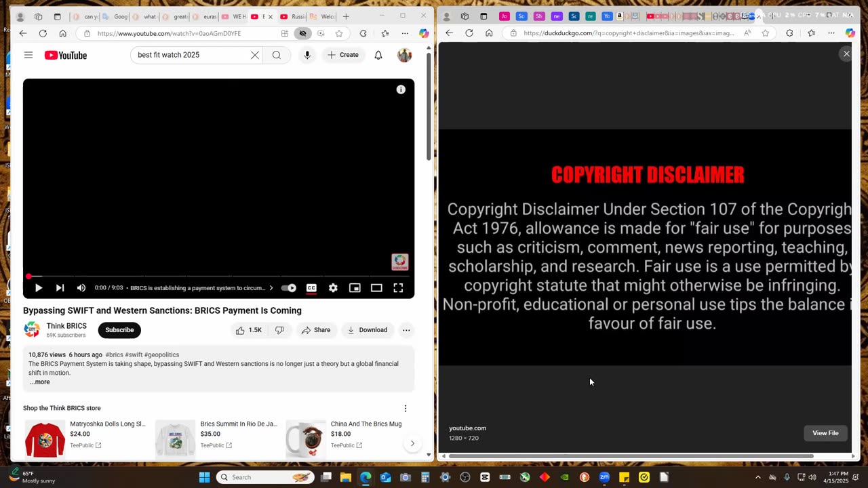868x488 pixels.
Task: Switch to the 'Welc' tab
Action: click(322, 16)
